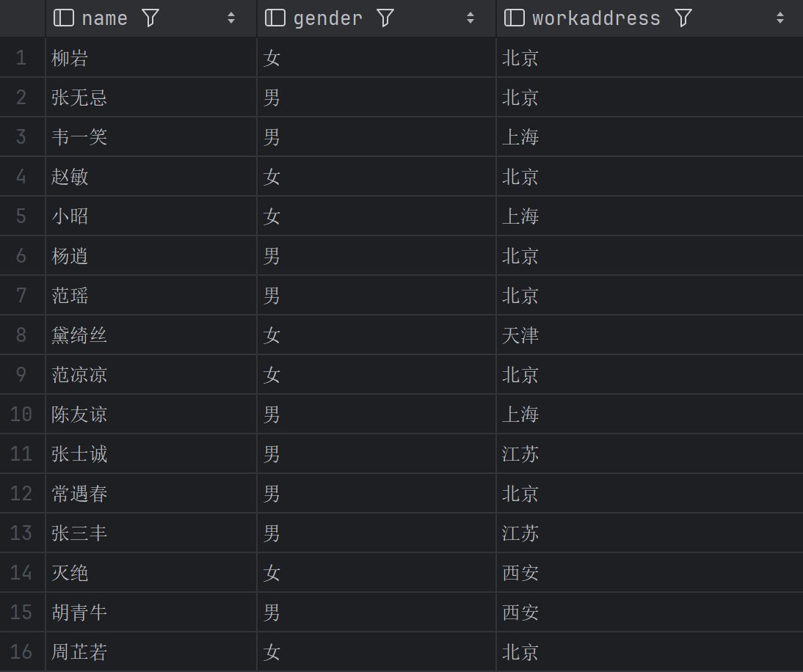Toggle sort arrows on gender column
Screen dimensions: 803x672
pyautogui.click(x=470, y=18)
